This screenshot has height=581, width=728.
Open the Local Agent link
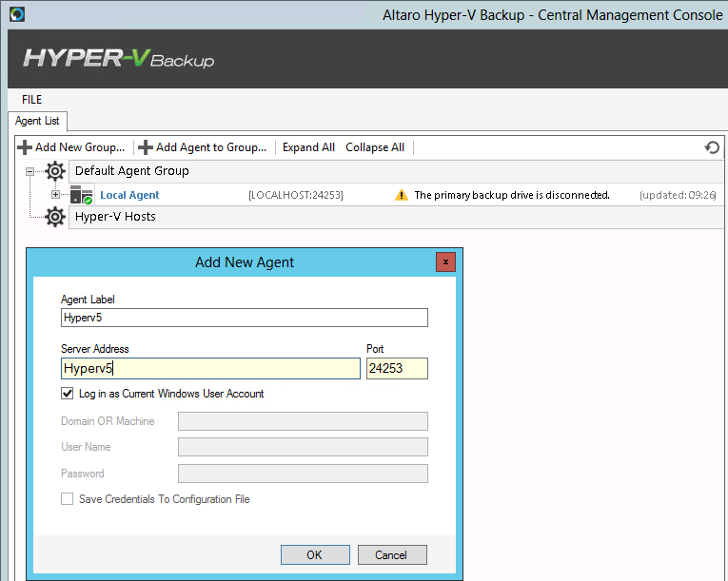129,195
